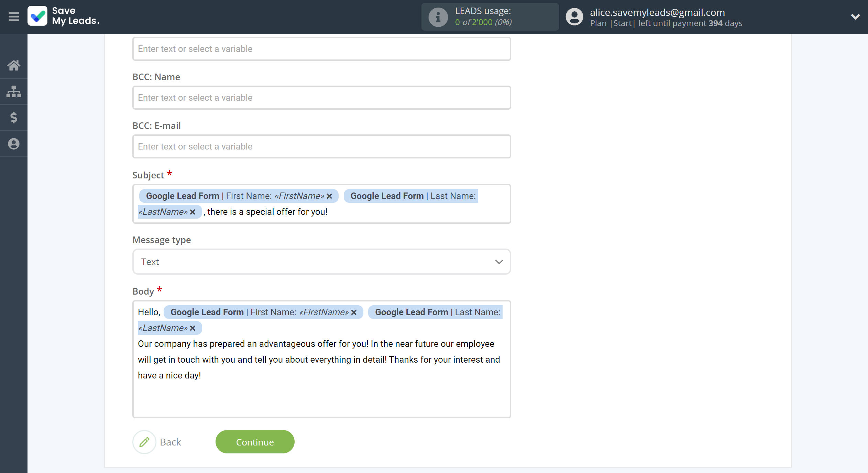
Task: Open profile icon in sidebar
Action: (x=14, y=144)
